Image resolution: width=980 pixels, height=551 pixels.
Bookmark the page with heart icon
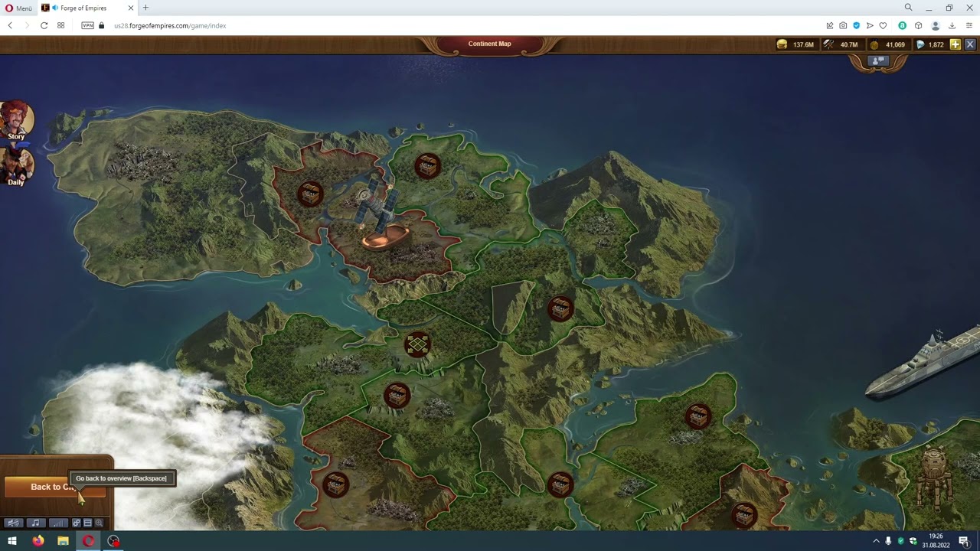tap(883, 25)
